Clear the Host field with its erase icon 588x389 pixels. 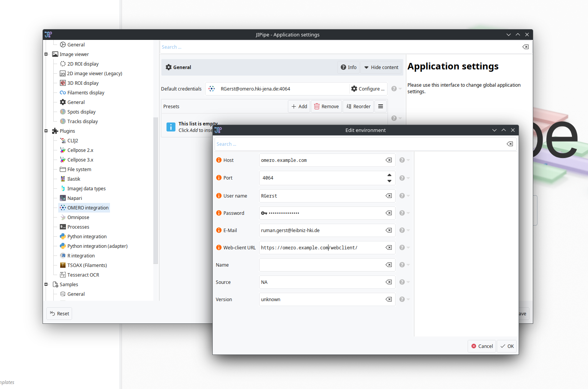coord(389,160)
